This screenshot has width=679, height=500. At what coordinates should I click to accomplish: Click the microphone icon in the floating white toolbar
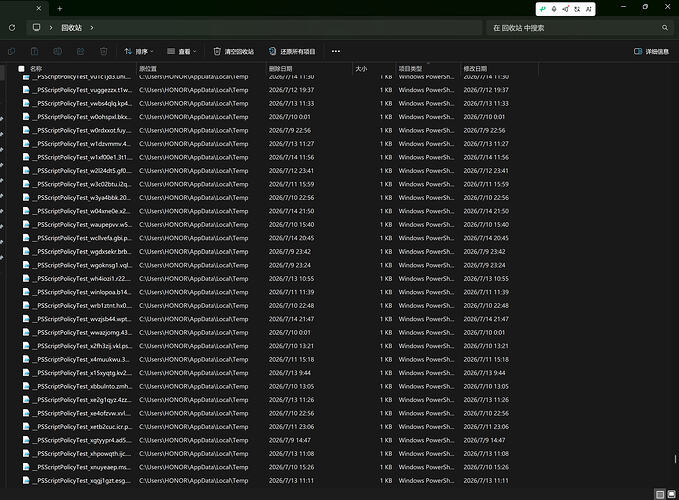[x=554, y=9]
